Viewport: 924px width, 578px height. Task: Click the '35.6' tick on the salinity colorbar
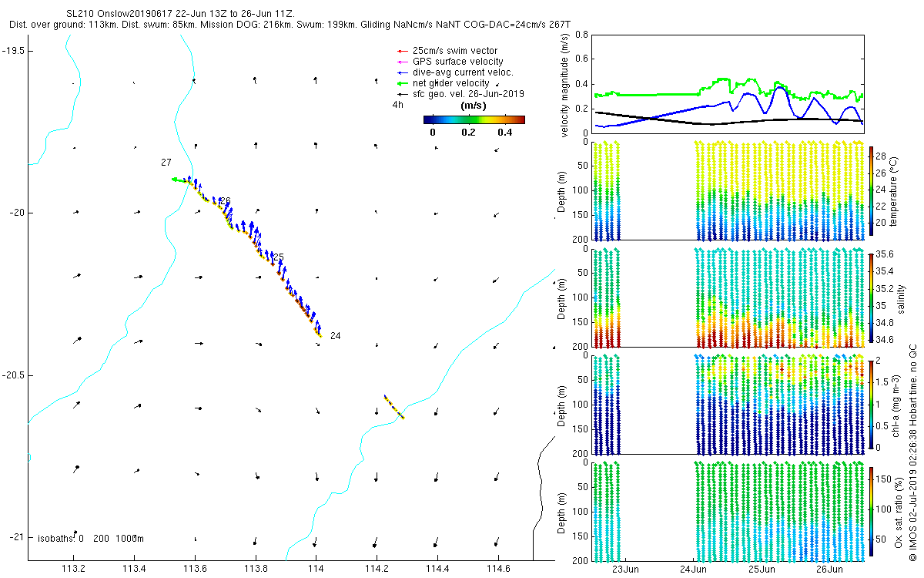[x=885, y=254]
